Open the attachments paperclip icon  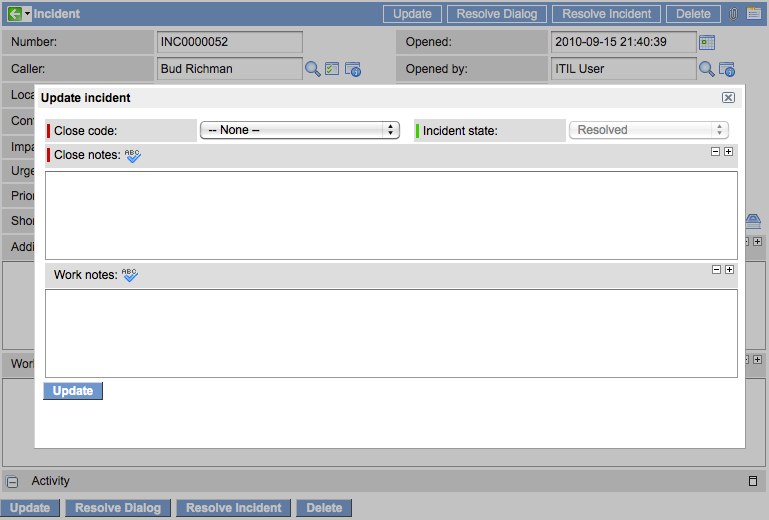[x=734, y=14]
